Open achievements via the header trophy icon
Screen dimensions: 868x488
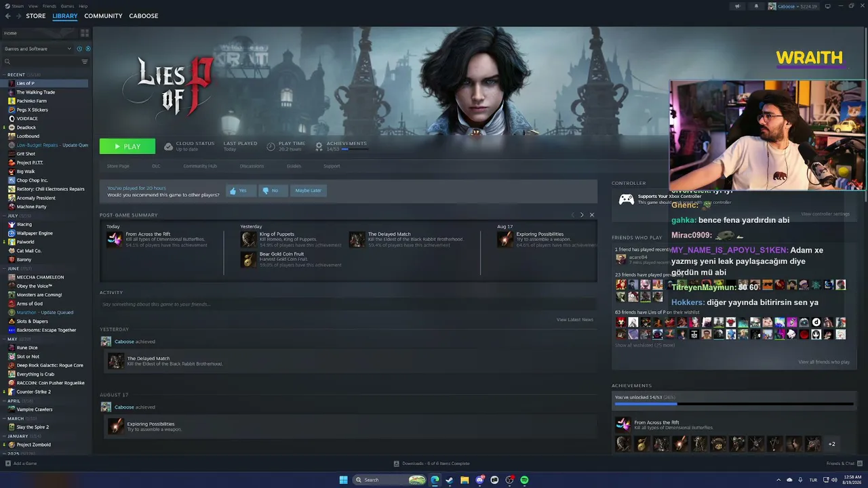coord(319,146)
